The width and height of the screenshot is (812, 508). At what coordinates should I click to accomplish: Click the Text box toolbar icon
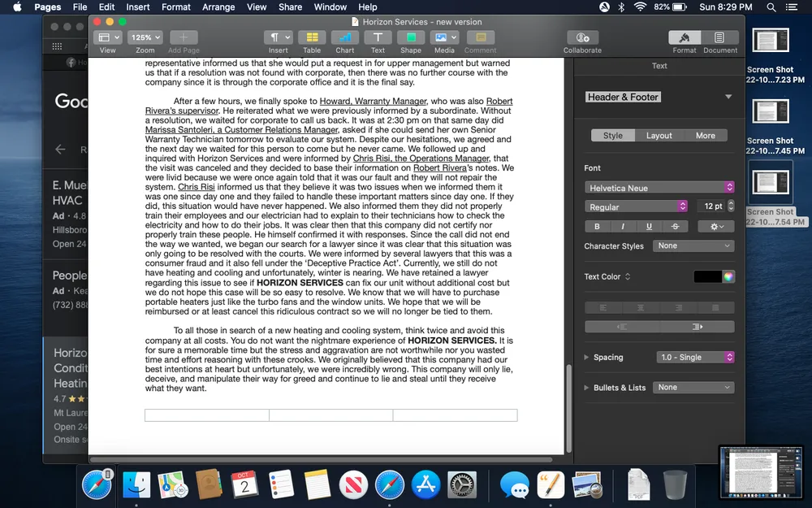pyautogui.click(x=378, y=37)
